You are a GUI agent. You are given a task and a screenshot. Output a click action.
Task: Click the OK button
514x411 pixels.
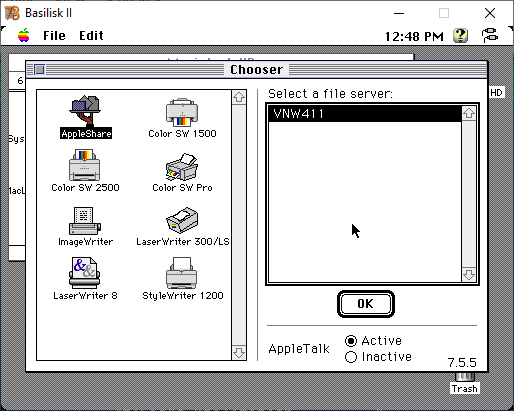tap(366, 304)
